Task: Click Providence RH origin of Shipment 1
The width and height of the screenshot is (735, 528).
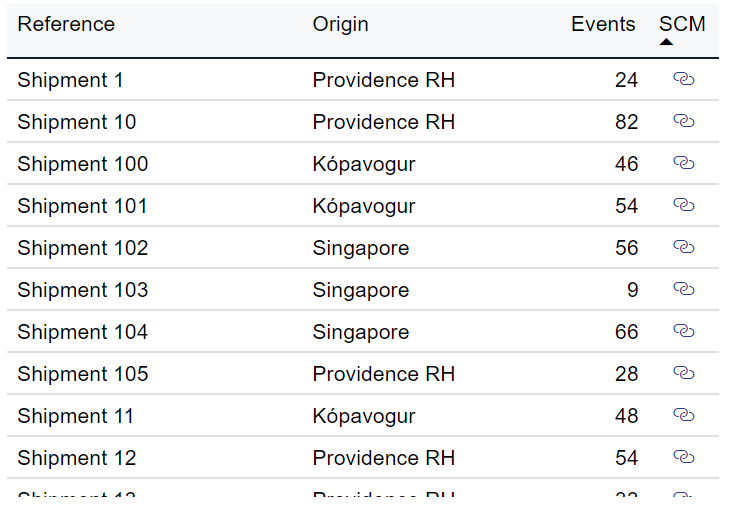Action: 384,80
